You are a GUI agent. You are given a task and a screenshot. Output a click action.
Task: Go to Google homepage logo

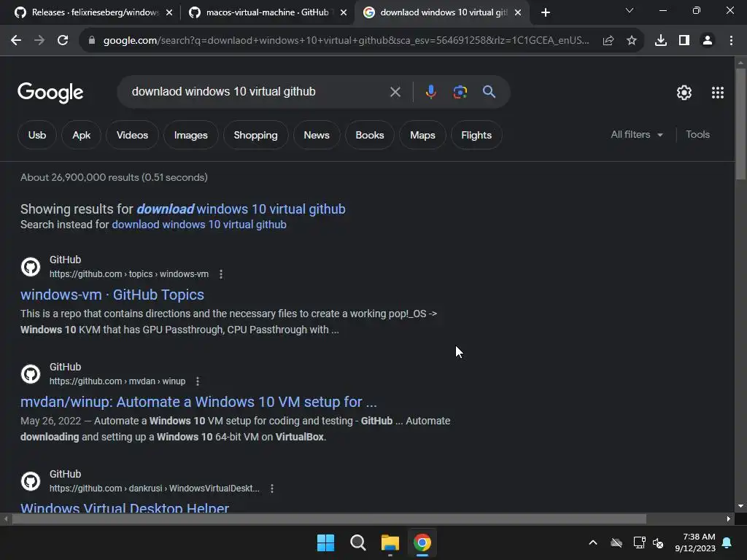click(50, 93)
